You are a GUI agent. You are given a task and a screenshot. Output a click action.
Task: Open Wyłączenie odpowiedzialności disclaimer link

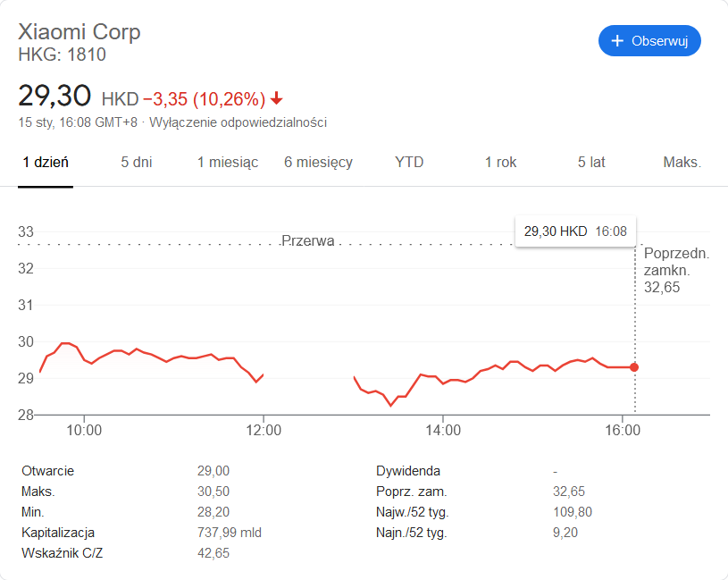[238, 122]
